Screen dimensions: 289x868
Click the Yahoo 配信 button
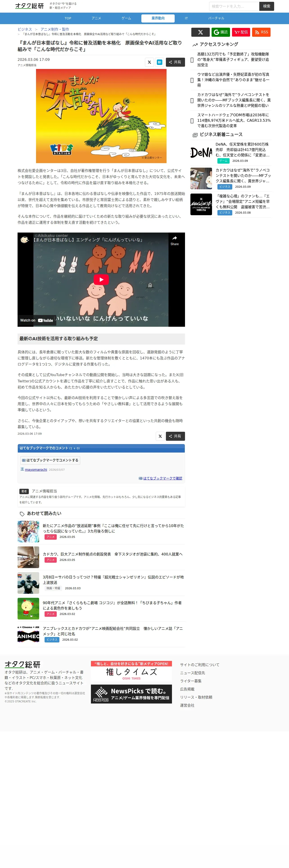(x=241, y=32)
